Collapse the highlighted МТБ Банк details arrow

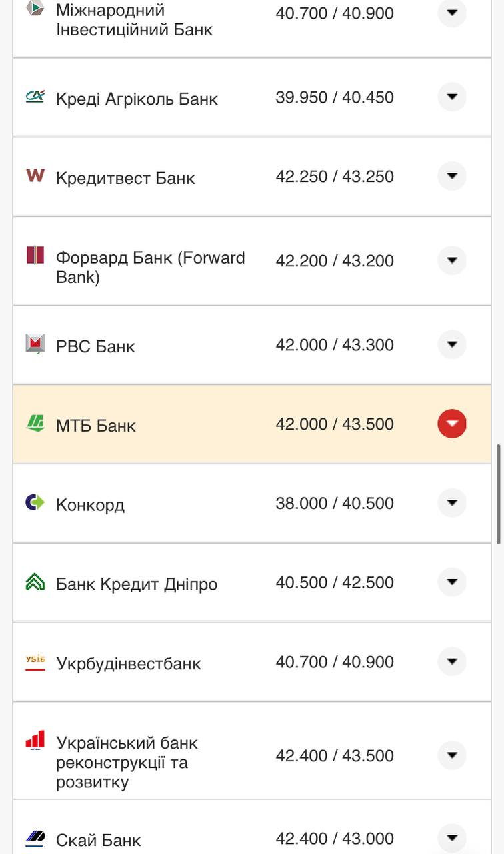pos(451,423)
